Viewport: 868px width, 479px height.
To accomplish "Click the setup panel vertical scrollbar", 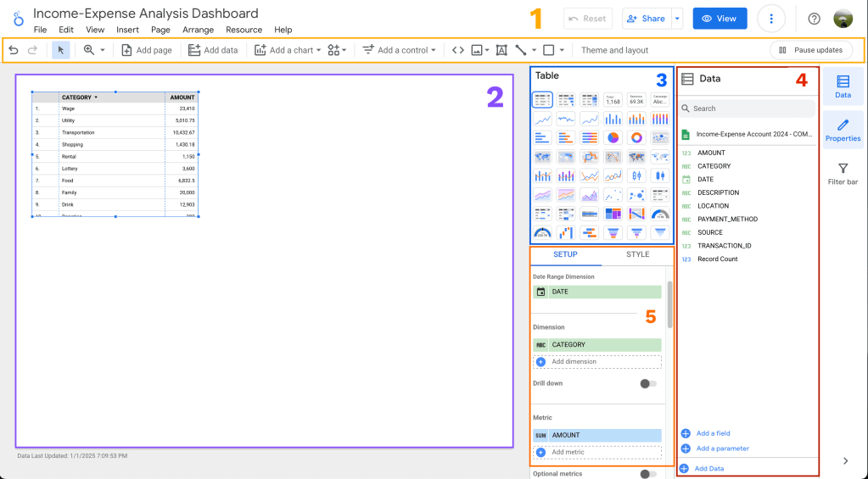I will (x=670, y=301).
